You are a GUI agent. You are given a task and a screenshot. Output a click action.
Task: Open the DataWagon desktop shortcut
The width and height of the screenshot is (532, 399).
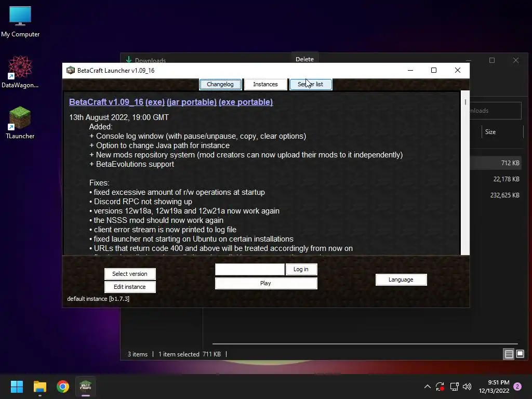[20, 72]
